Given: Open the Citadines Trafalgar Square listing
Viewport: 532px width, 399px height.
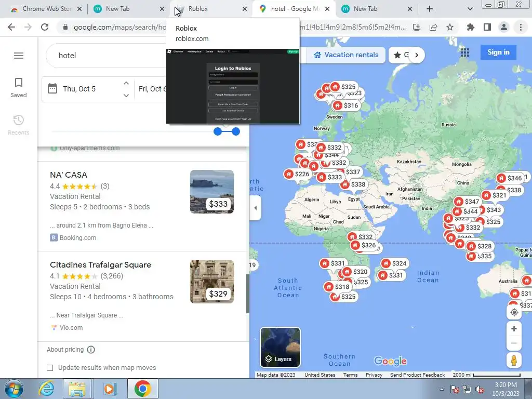Looking at the screenshot, I should pyautogui.click(x=100, y=264).
